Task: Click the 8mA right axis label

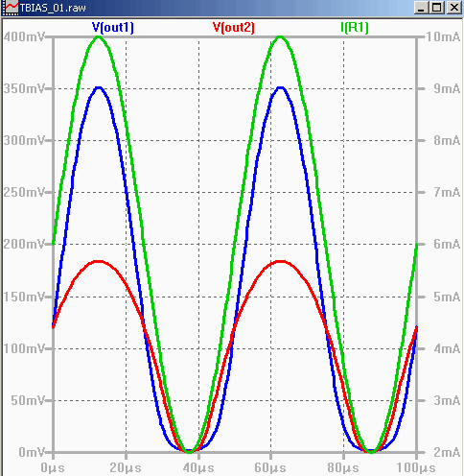Action: pos(447,140)
